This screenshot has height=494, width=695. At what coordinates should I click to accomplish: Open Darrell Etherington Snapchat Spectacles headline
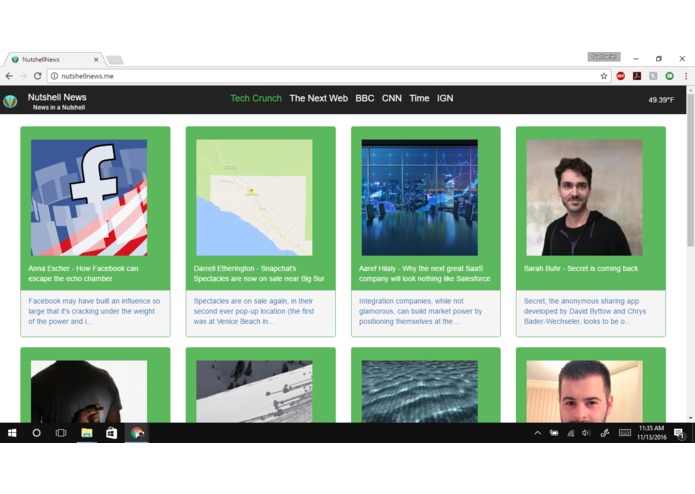tap(259, 273)
